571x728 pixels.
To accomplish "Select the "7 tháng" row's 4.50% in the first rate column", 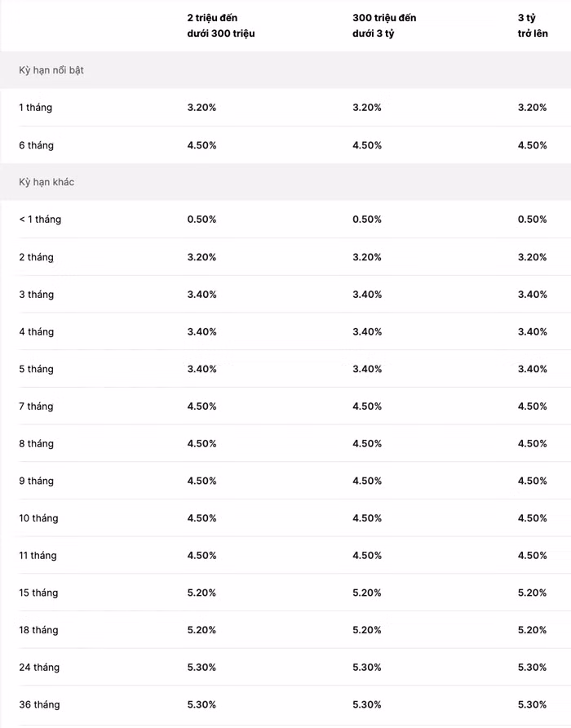I will (201, 406).
